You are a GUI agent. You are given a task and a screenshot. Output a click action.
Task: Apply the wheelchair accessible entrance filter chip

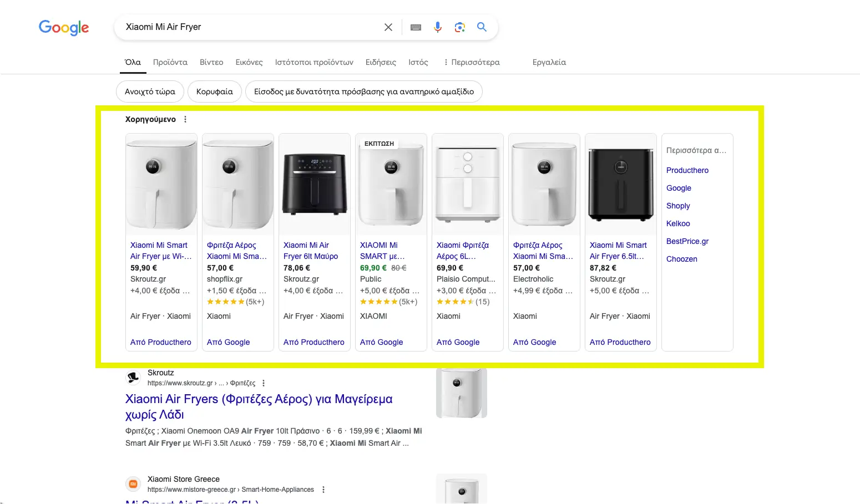coord(364,91)
